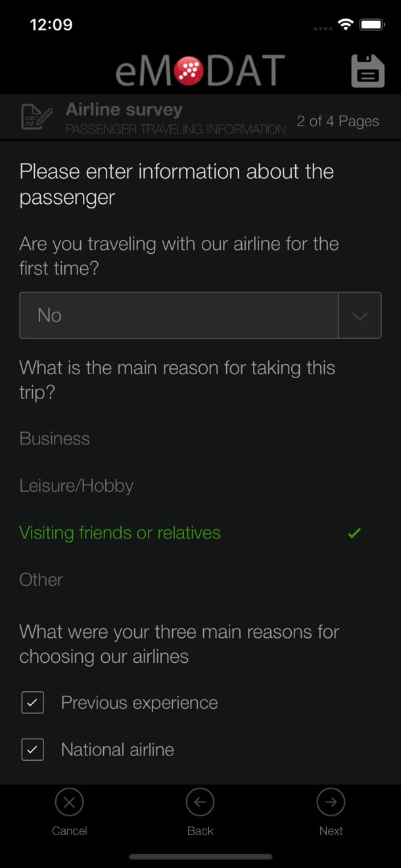401x868 pixels.
Task: Select the Business trip reason
Action: tap(55, 439)
